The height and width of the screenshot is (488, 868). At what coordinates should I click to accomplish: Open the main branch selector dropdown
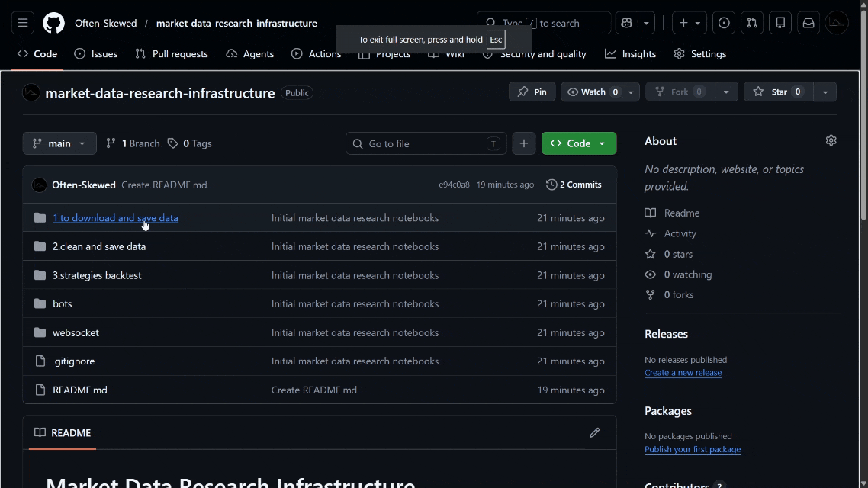click(x=59, y=143)
